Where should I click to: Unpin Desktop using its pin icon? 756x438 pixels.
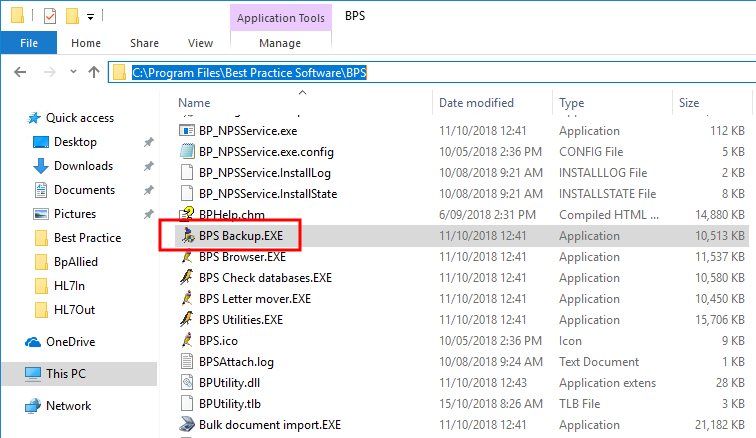[148, 142]
